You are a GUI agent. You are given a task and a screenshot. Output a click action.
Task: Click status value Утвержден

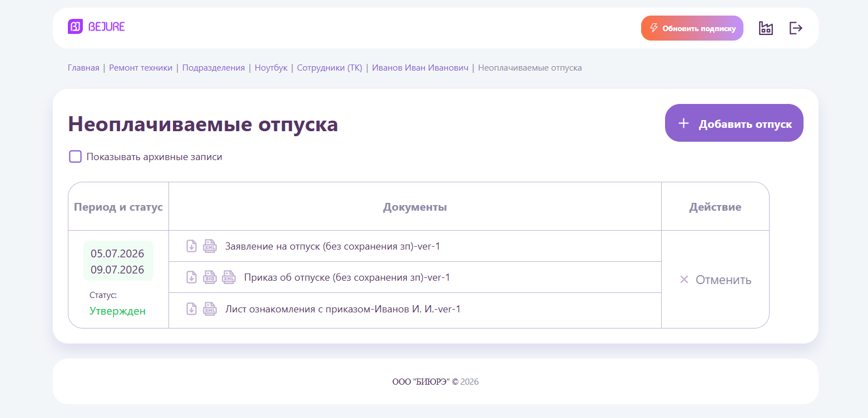coord(117,311)
